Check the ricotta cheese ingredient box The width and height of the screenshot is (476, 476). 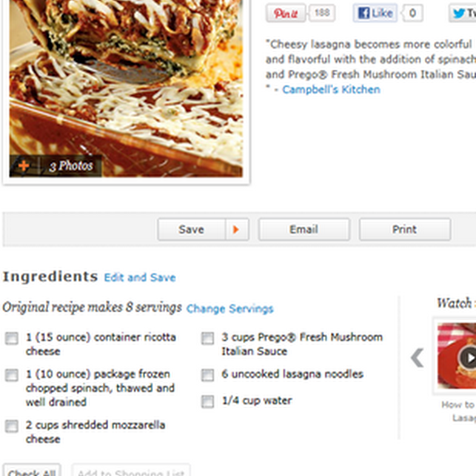11,338
